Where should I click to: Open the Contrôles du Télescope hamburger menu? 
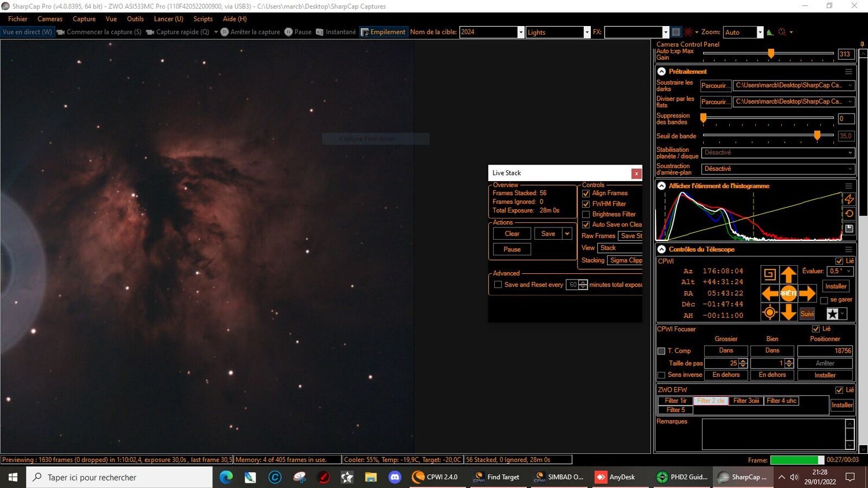point(848,249)
